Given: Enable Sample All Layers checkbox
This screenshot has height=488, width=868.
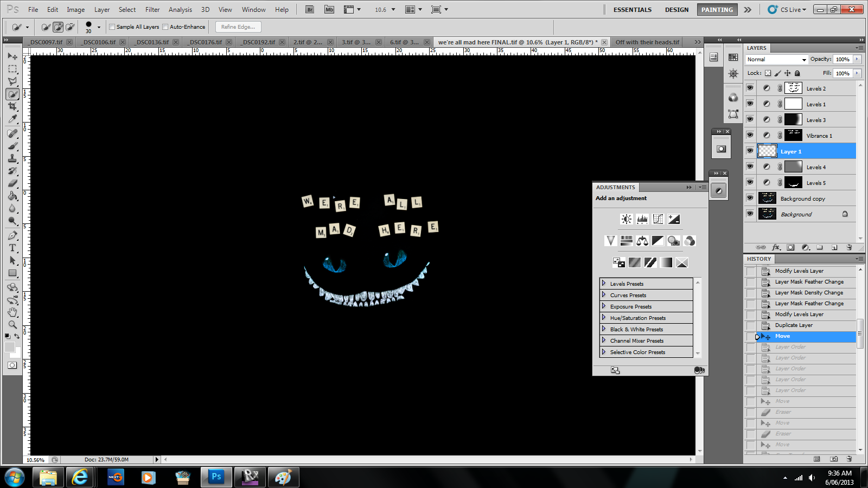Looking at the screenshot, I should tap(112, 27).
